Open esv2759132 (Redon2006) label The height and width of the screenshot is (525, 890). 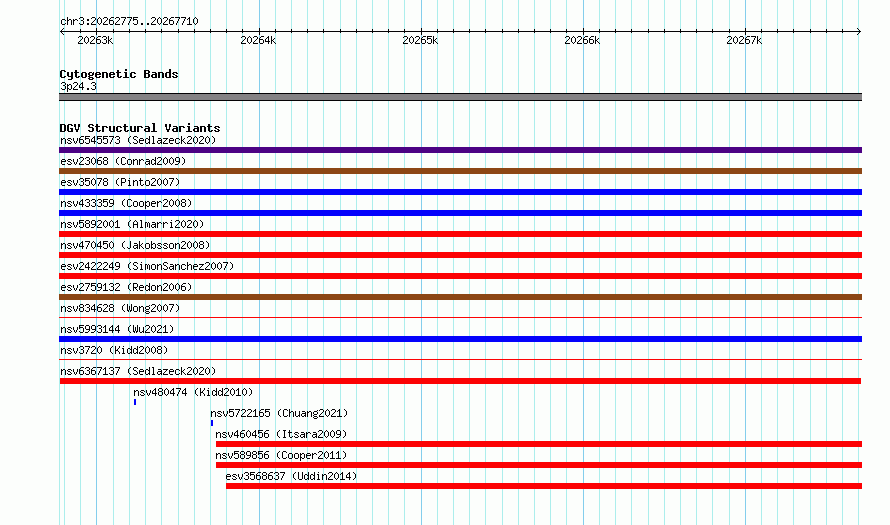coord(126,287)
